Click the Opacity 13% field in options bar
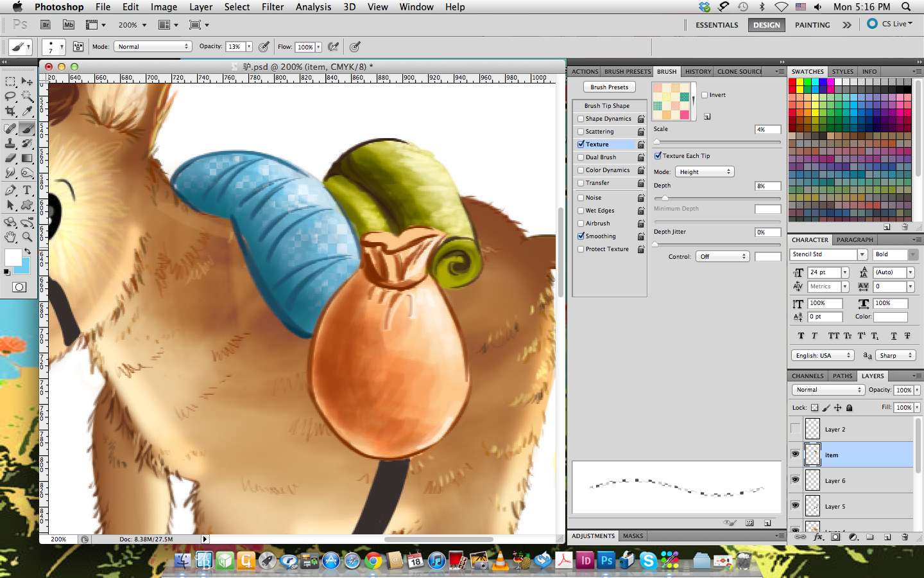The height and width of the screenshot is (578, 924). (x=235, y=46)
